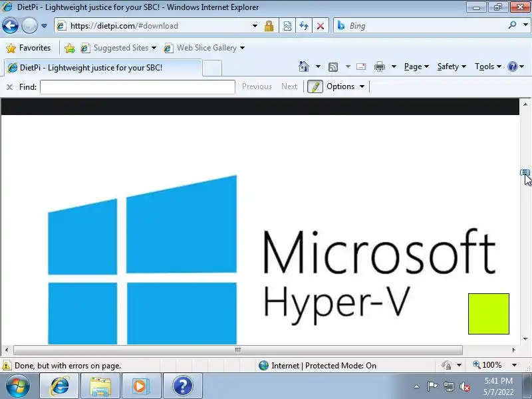Click Internet Protected Mode status text
Image resolution: width=532 pixels, height=399 pixels.
pyautogui.click(x=324, y=366)
